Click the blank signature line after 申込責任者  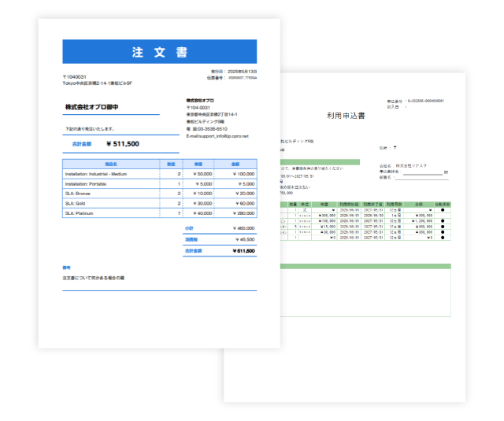[423, 174]
